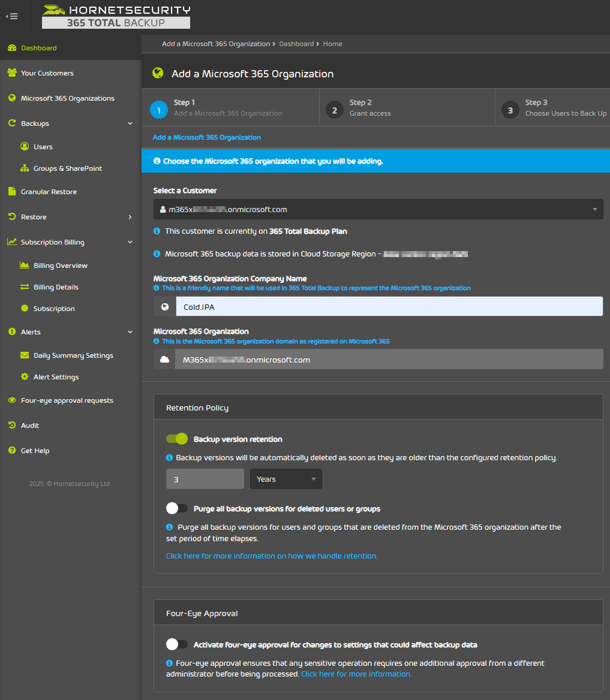Open Dashboard in the sidebar

point(71,48)
